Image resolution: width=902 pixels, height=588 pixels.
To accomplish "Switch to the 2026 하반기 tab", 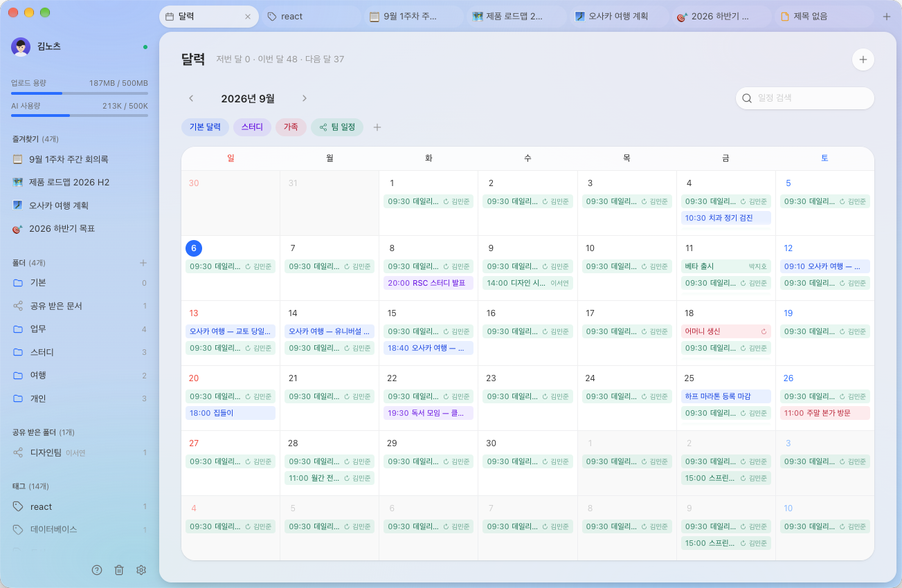I will point(722,17).
